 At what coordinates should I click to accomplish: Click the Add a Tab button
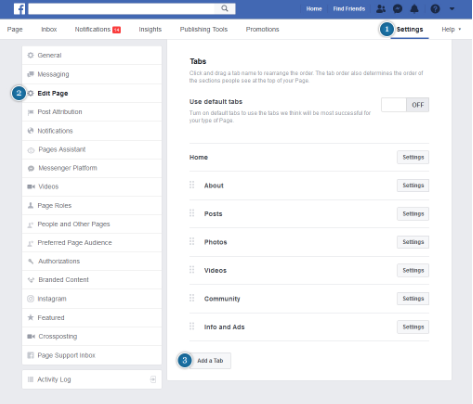click(x=210, y=361)
